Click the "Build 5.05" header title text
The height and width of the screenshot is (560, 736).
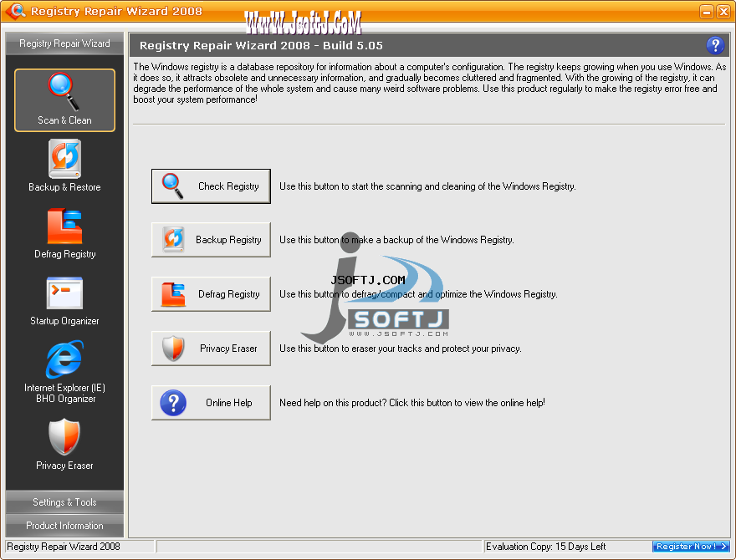click(353, 45)
